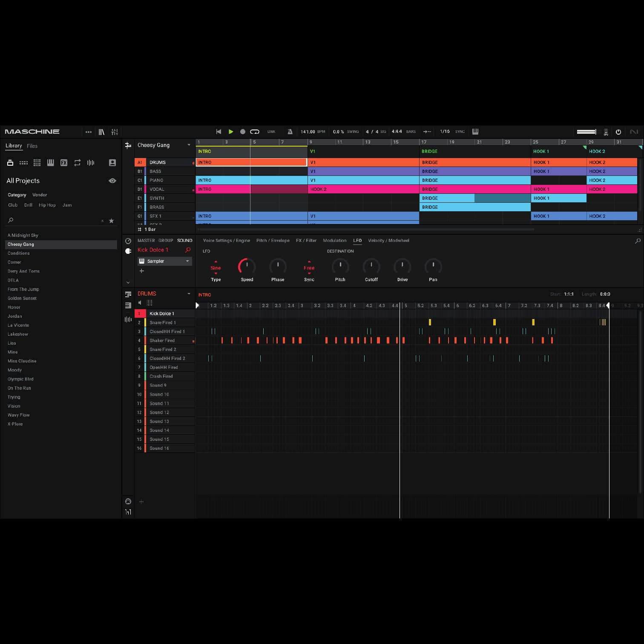Select the FX effects type icon
Screen dimensions: 644x644
(64, 163)
